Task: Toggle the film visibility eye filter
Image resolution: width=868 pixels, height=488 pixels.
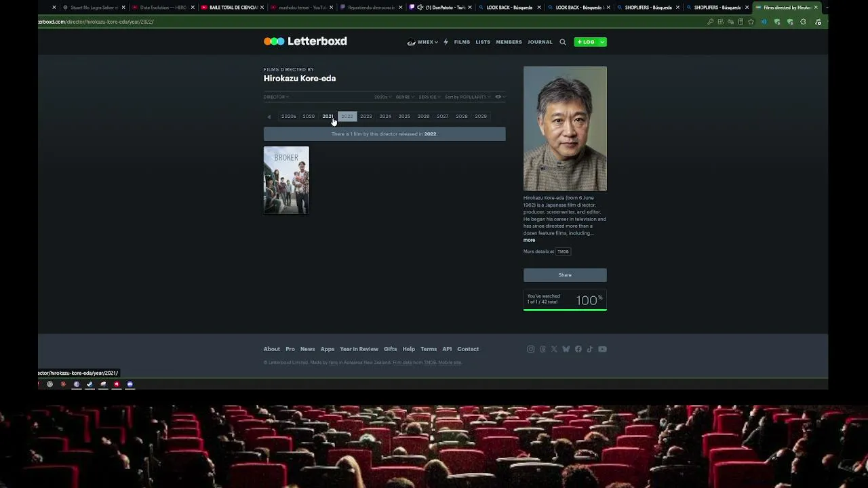Action: click(x=499, y=97)
